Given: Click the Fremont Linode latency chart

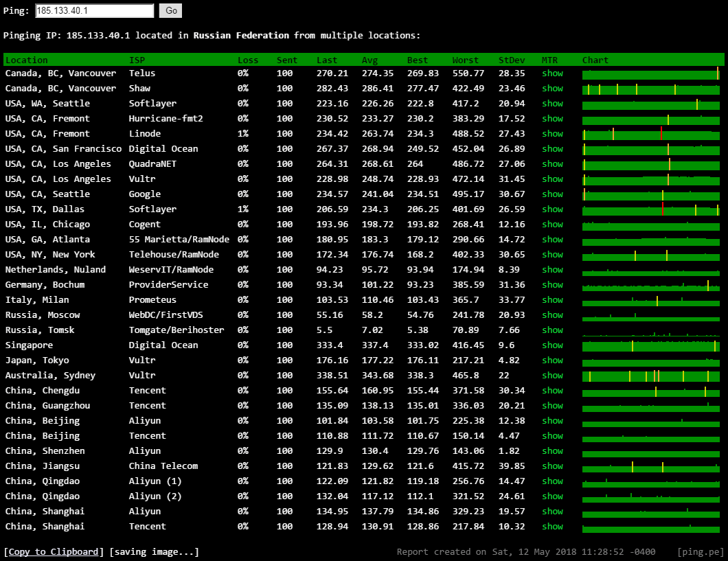Looking at the screenshot, I should point(650,134).
